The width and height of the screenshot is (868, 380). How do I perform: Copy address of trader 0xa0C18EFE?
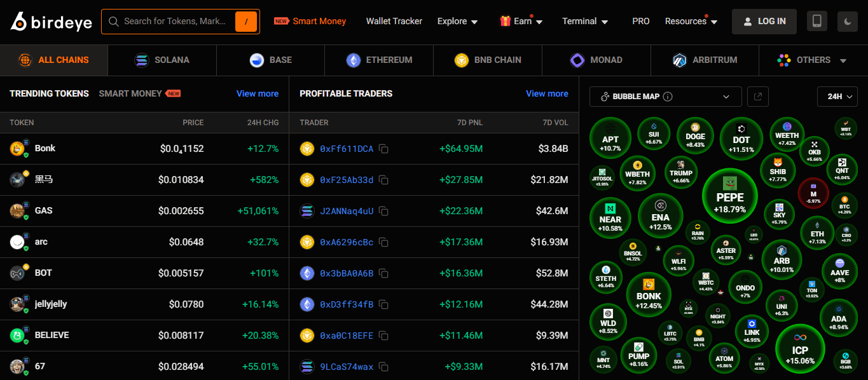(x=383, y=336)
